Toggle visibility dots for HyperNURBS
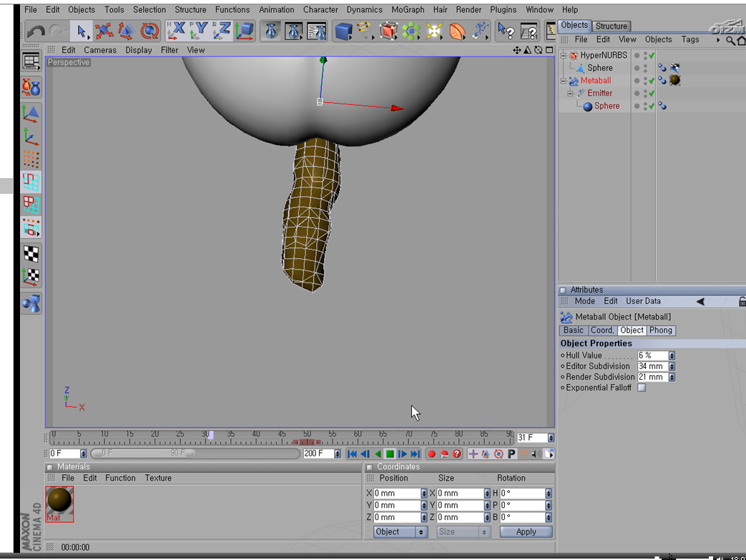The image size is (746, 560). [x=645, y=56]
